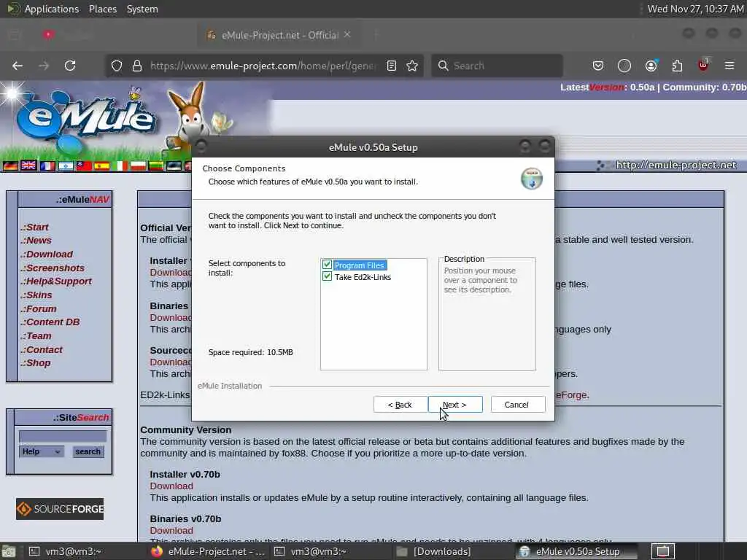Toggle reader view icon in address bar

point(392,66)
